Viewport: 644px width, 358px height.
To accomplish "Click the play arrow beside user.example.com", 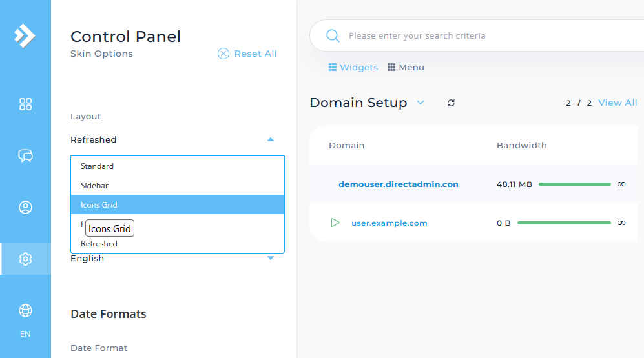I will [335, 223].
